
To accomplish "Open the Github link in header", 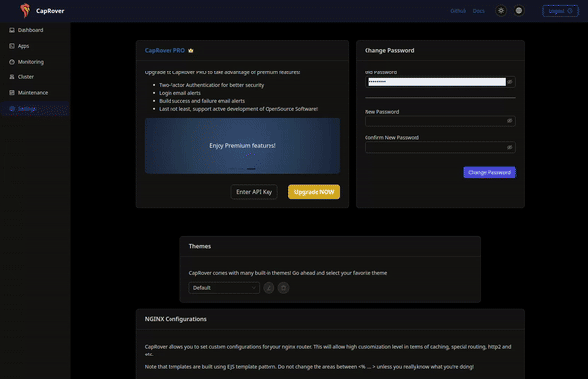I will [x=458, y=11].
